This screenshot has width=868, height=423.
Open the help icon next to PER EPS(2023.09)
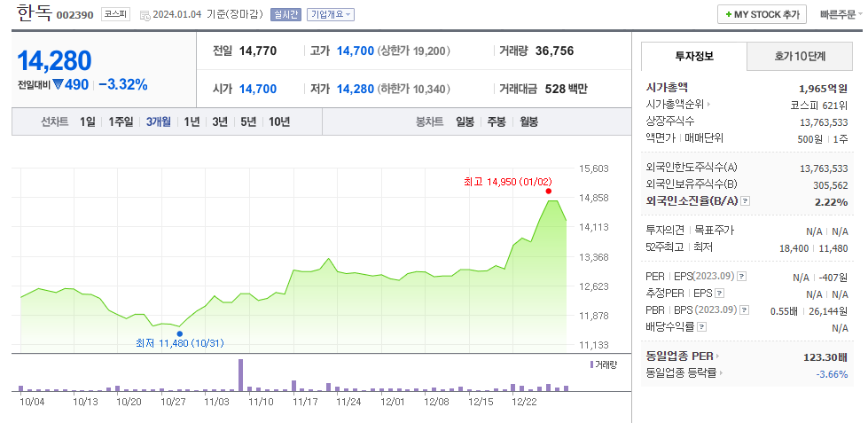tap(742, 277)
